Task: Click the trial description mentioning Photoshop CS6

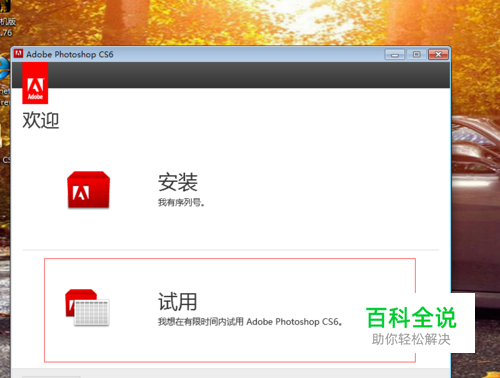Action: pyautogui.click(x=250, y=322)
